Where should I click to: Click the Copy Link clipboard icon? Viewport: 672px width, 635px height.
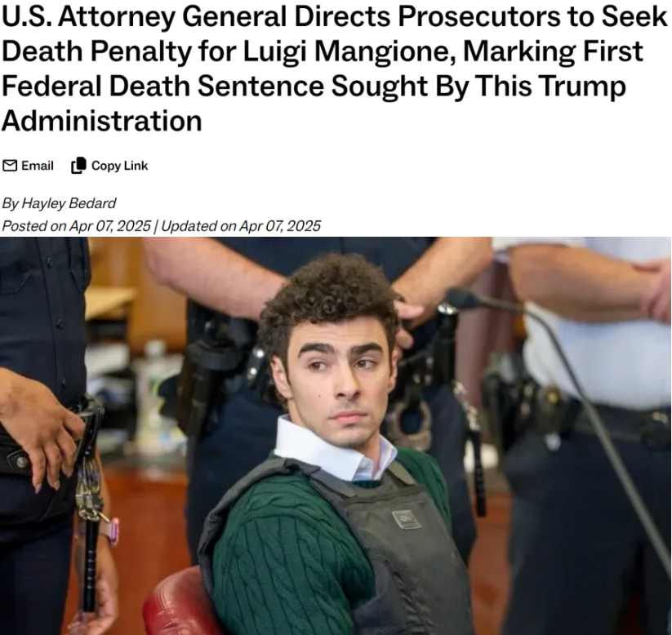click(78, 166)
